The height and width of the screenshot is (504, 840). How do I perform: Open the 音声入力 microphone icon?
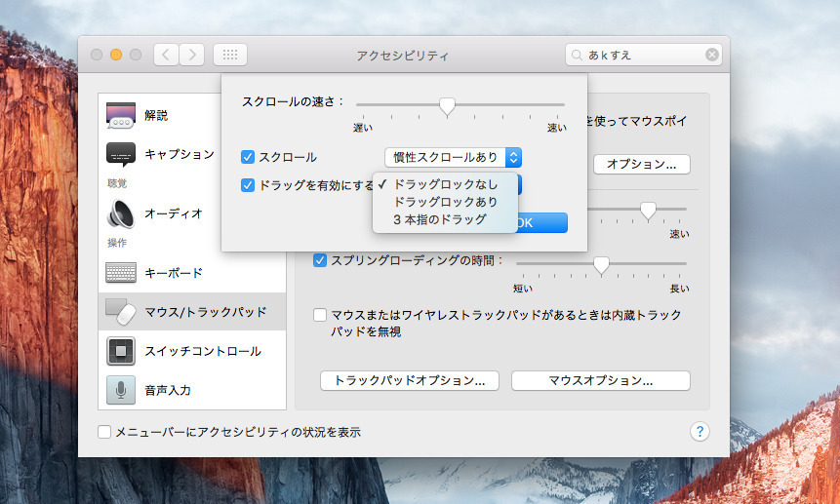pyautogui.click(x=121, y=390)
